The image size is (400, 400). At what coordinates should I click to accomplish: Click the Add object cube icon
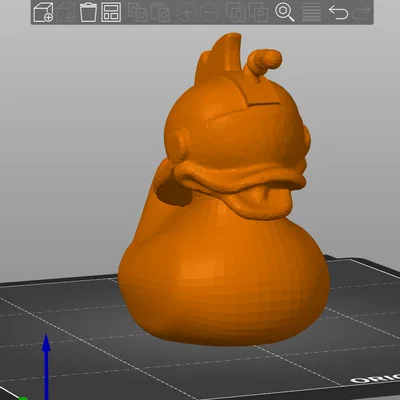coord(43,12)
